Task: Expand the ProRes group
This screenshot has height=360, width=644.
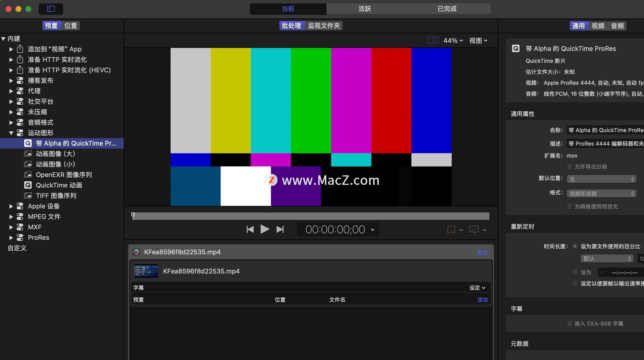Action: (x=11, y=237)
